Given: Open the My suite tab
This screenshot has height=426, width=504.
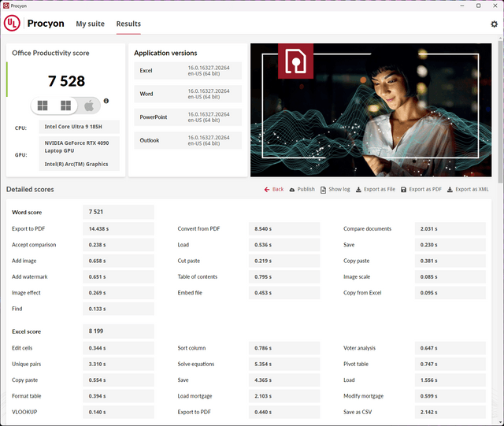Looking at the screenshot, I should [x=91, y=24].
